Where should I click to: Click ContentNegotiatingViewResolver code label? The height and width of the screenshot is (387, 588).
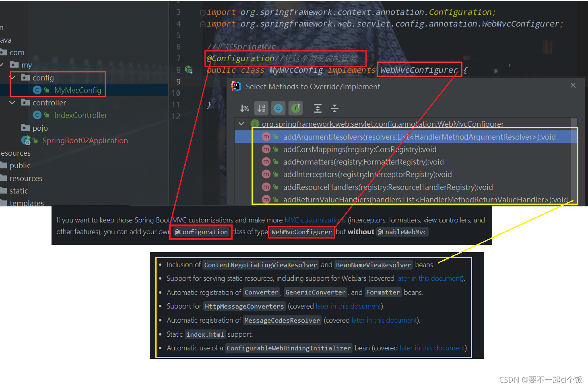coord(260,265)
